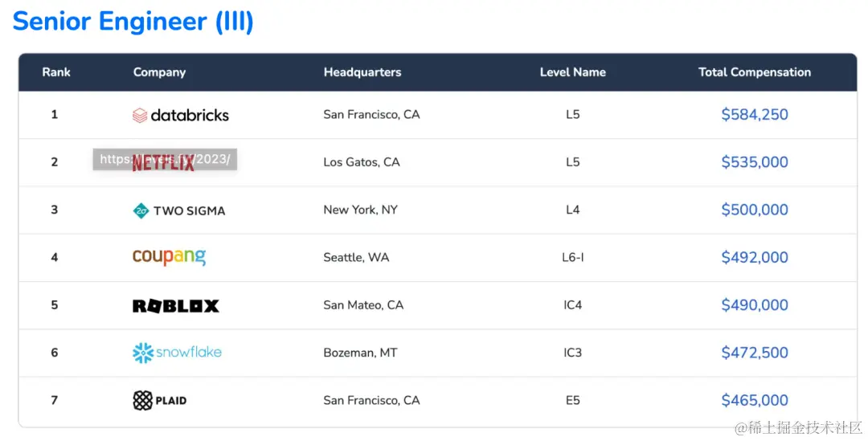Click the Headquarters column header
868x441 pixels.
362,72
